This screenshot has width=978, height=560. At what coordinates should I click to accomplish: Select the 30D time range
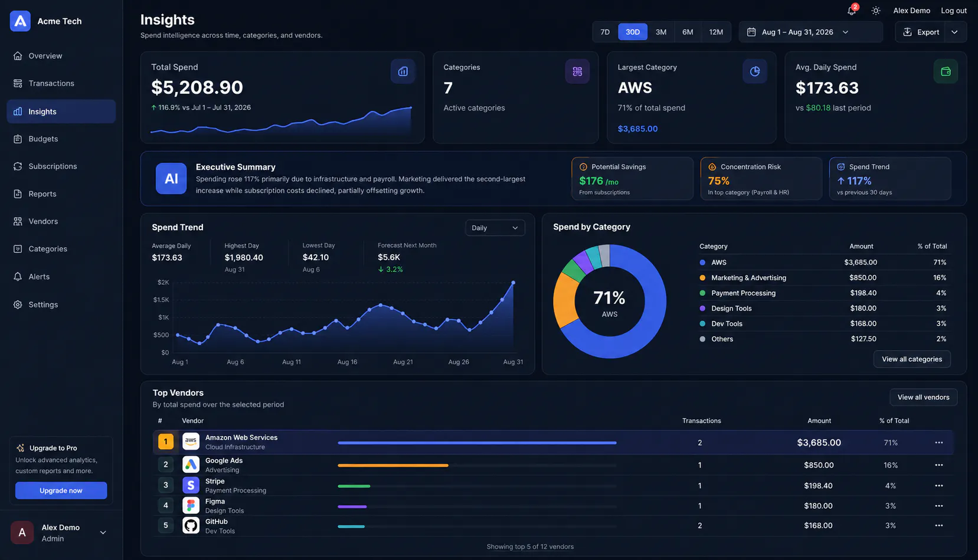633,32
